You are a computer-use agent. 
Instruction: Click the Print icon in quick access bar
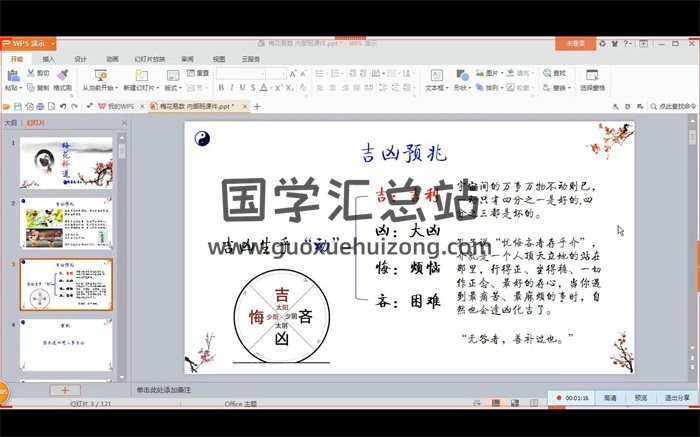click(x=40, y=106)
